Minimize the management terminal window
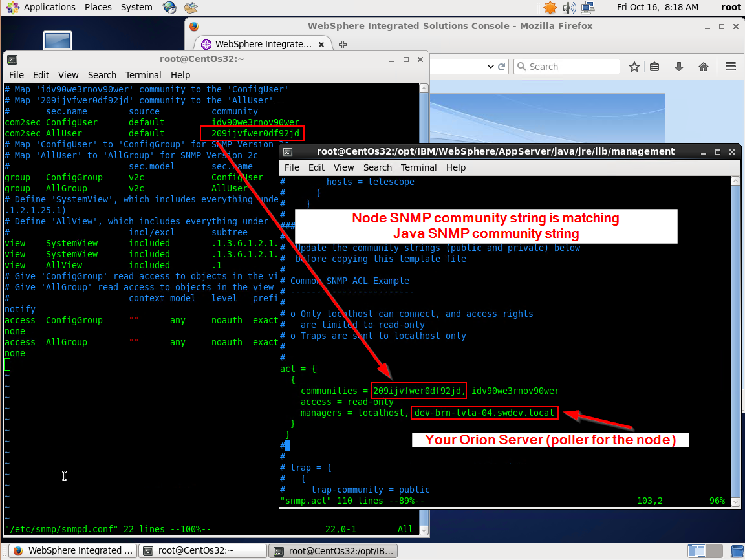The width and height of the screenshot is (745, 560). coord(704,152)
